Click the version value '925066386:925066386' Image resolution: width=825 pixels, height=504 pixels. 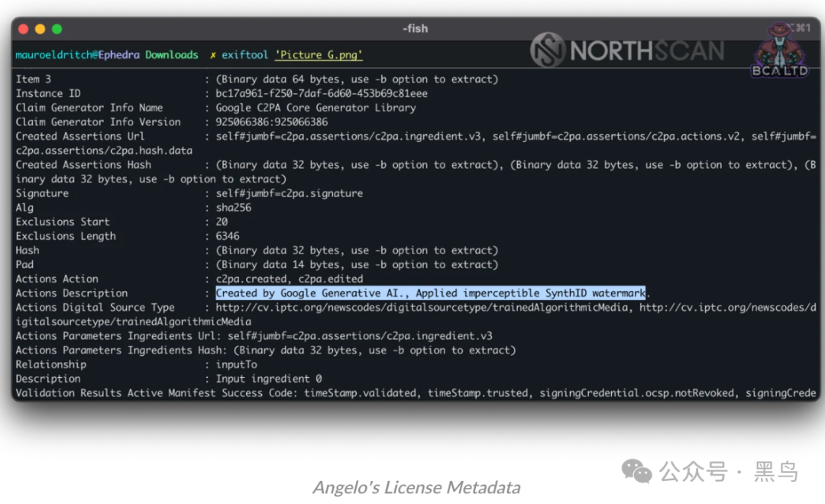[x=271, y=122]
